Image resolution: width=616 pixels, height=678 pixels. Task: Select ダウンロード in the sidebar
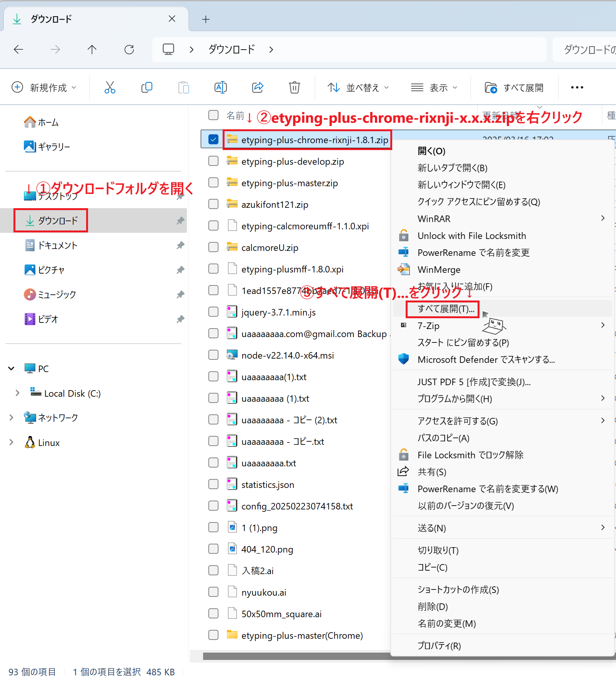point(93,220)
